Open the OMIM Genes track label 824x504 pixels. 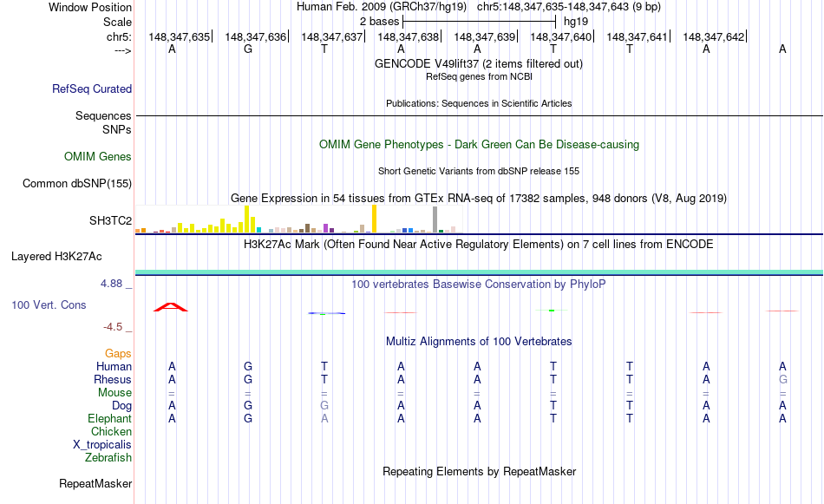pos(97,157)
